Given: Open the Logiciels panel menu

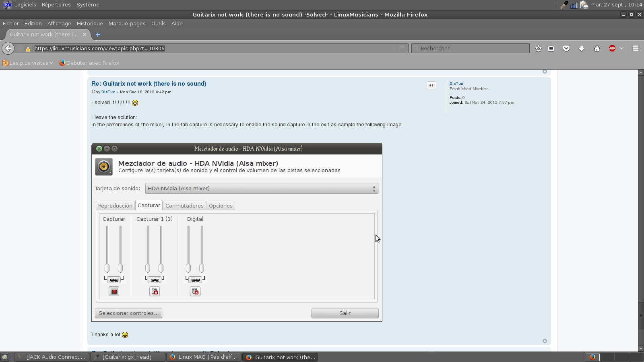Looking at the screenshot, I should pyautogui.click(x=25, y=5).
